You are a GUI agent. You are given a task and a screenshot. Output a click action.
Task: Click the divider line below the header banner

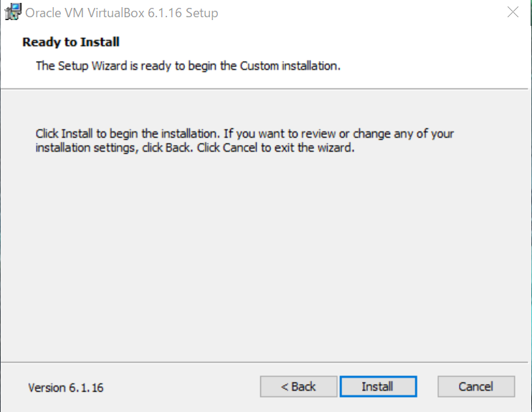pos(265,88)
